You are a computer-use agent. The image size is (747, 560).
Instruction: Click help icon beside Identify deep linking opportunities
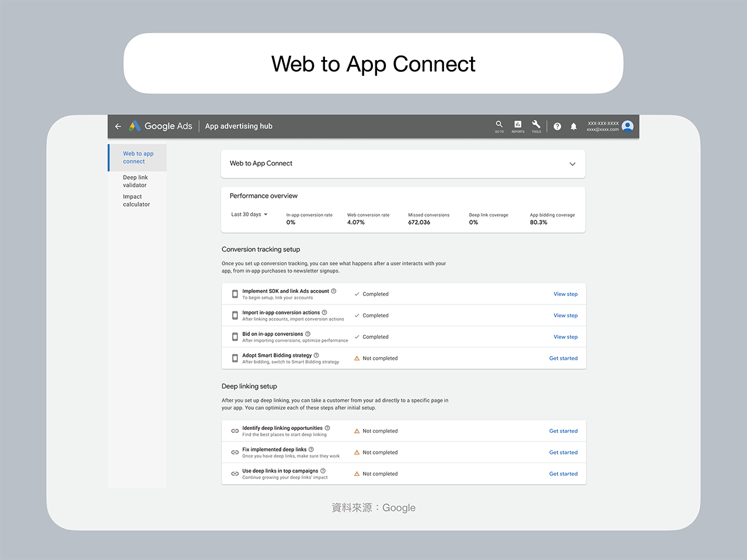pos(327,428)
